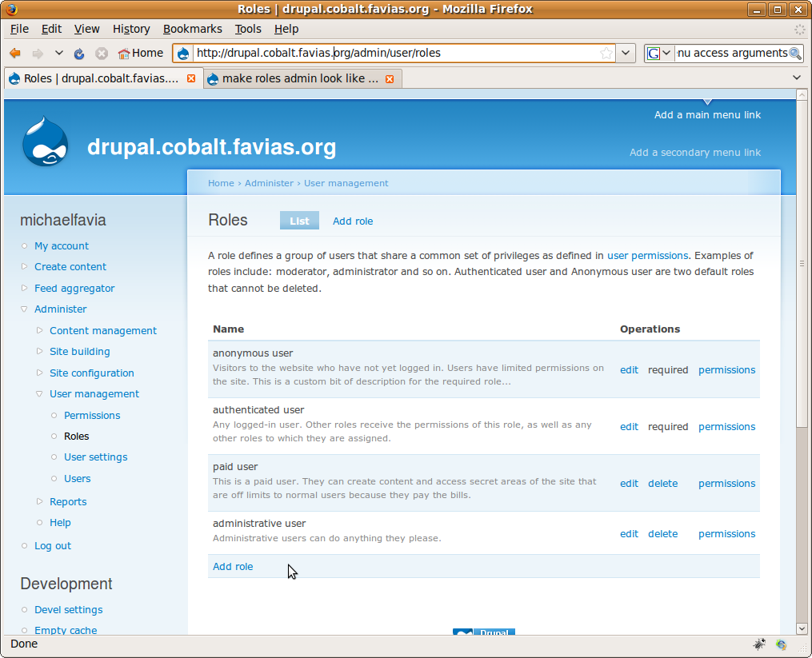This screenshot has width=812, height=658.
Task: Open permissions for the paid user role
Action: click(726, 483)
